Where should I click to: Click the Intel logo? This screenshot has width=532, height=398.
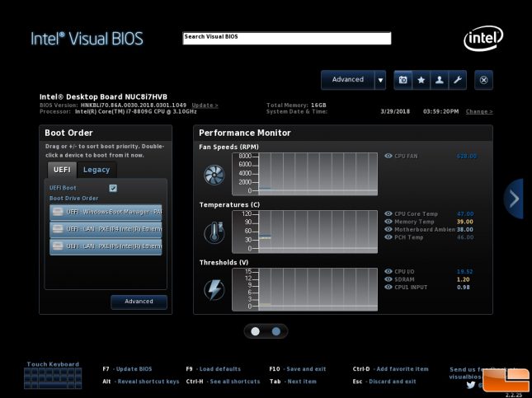click(483, 38)
